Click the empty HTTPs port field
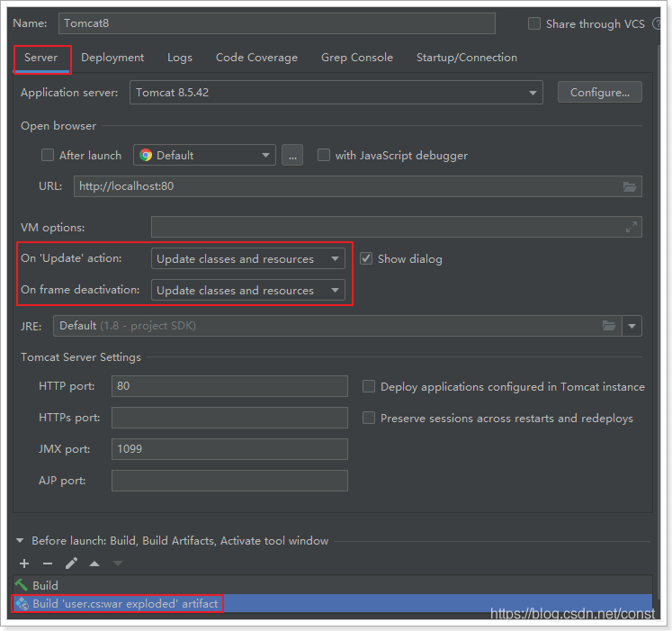The width and height of the screenshot is (672, 631). 229,418
